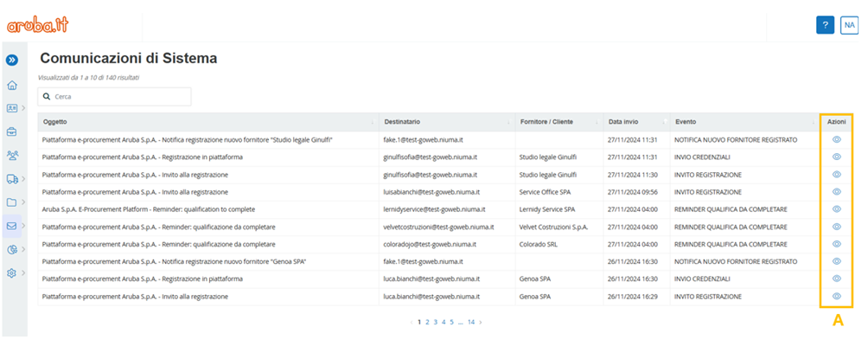Go to page 5 of results

click(x=451, y=322)
